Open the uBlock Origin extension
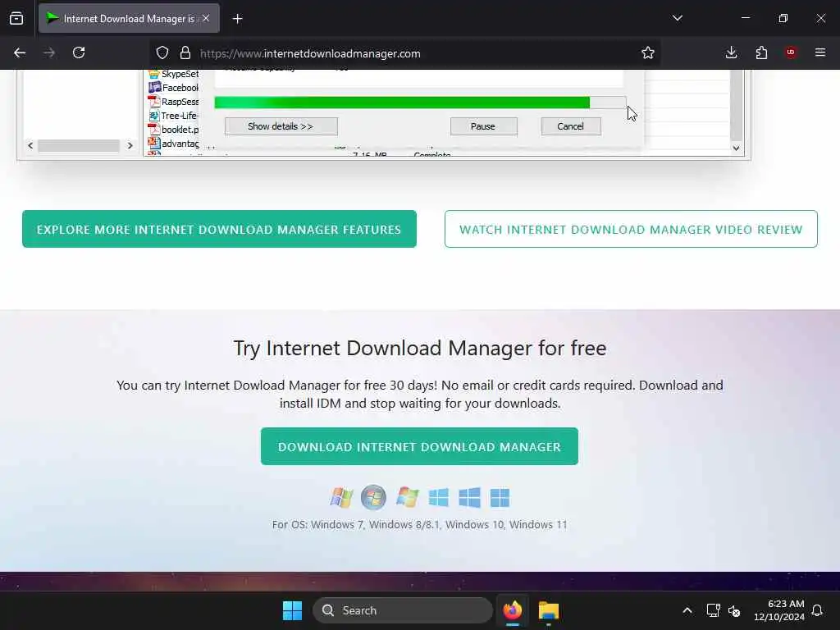The height and width of the screenshot is (630, 840). 791,52
